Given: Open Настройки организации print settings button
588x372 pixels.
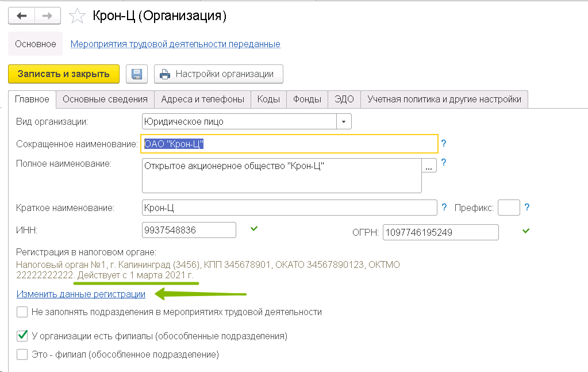Looking at the screenshot, I should click(x=218, y=74).
